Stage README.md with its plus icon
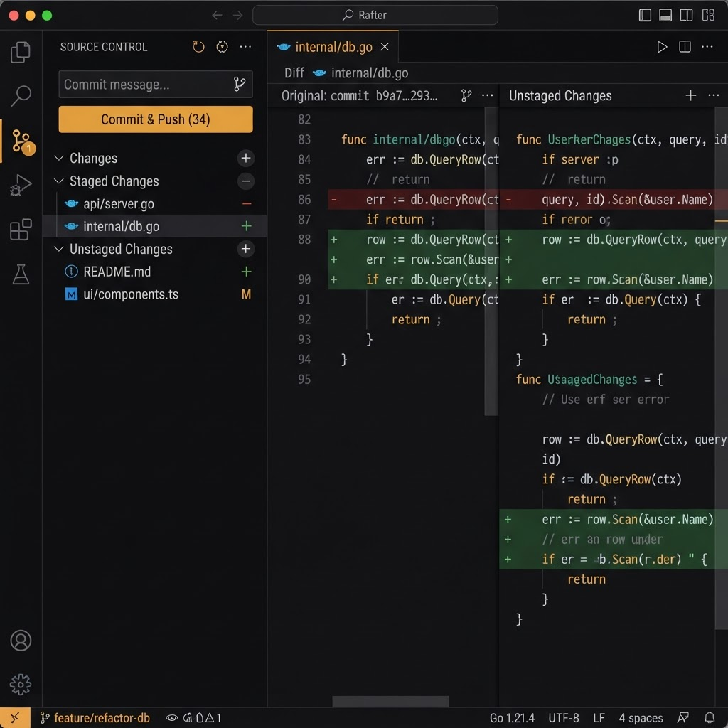The width and height of the screenshot is (728, 728). click(x=247, y=272)
